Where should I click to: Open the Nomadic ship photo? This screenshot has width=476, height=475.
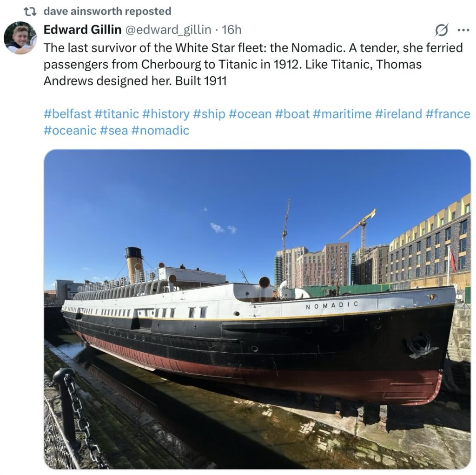click(x=258, y=309)
